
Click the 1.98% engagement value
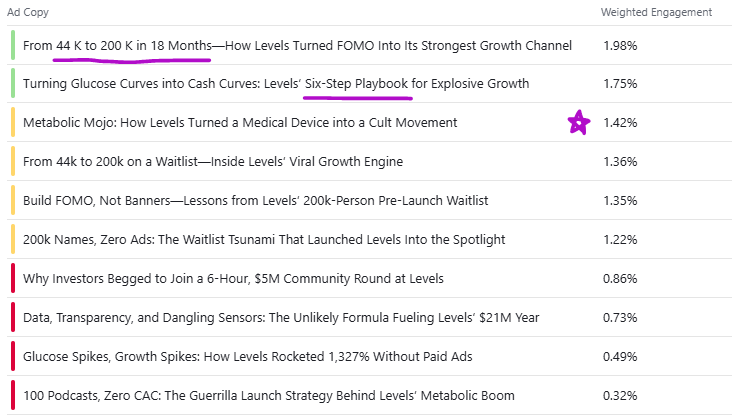[620, 45]
